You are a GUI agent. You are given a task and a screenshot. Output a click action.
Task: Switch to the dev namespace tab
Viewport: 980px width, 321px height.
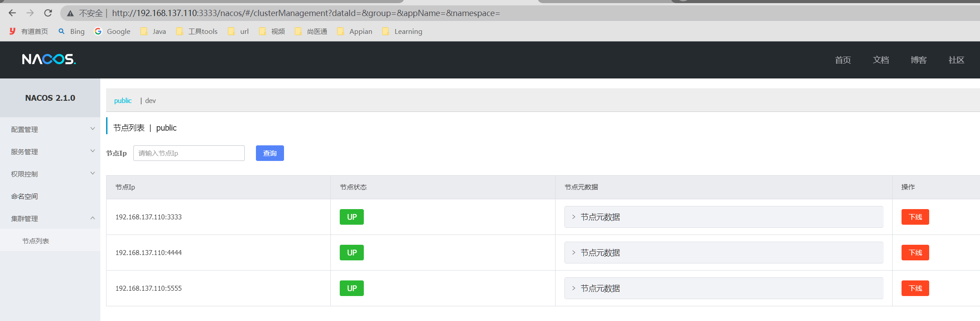pyautogui.click(x=151, y=101)
